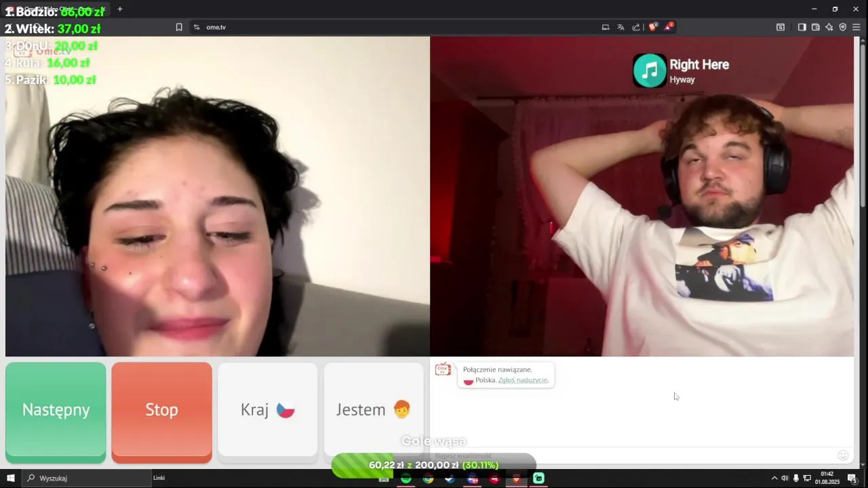Open the Windows Start menu
868x488 pixels.
pyautogui.click(x=10, y=478)
